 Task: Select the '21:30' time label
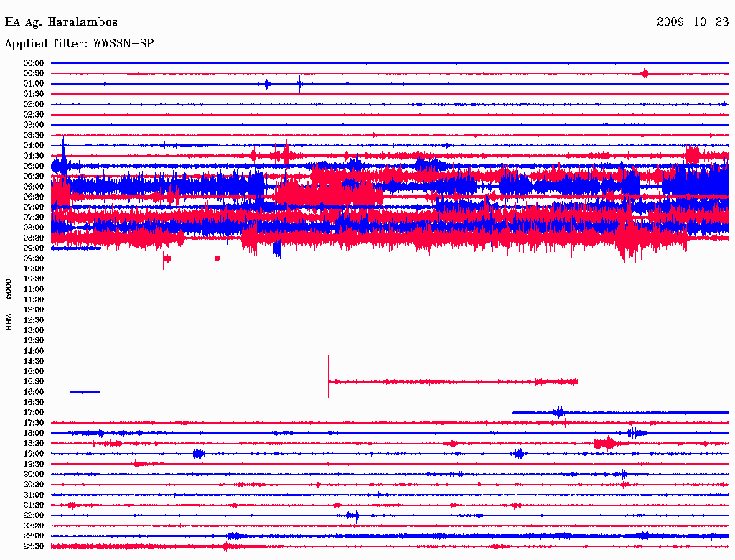[x=34, y=505]
